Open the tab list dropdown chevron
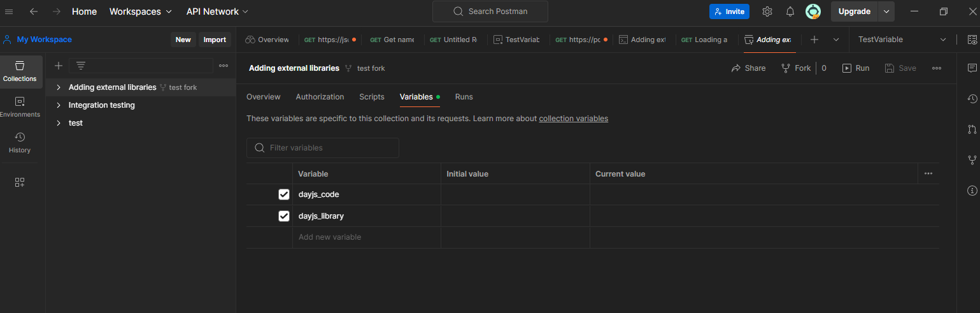 [x=836, y=40]
